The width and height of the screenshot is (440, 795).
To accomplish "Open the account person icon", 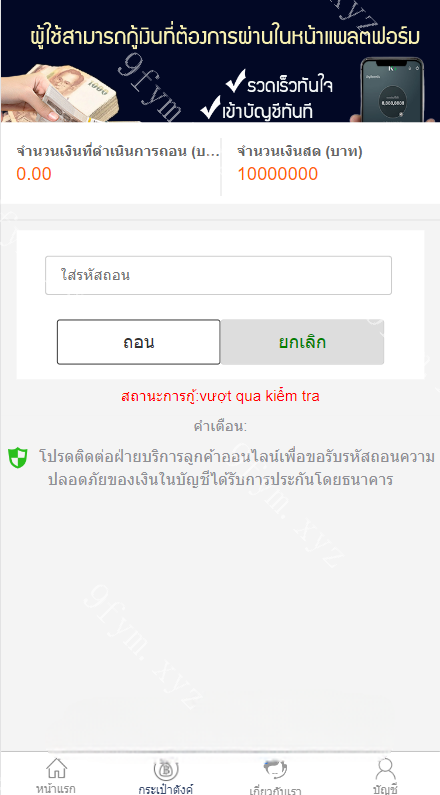I will pos(385,769).
